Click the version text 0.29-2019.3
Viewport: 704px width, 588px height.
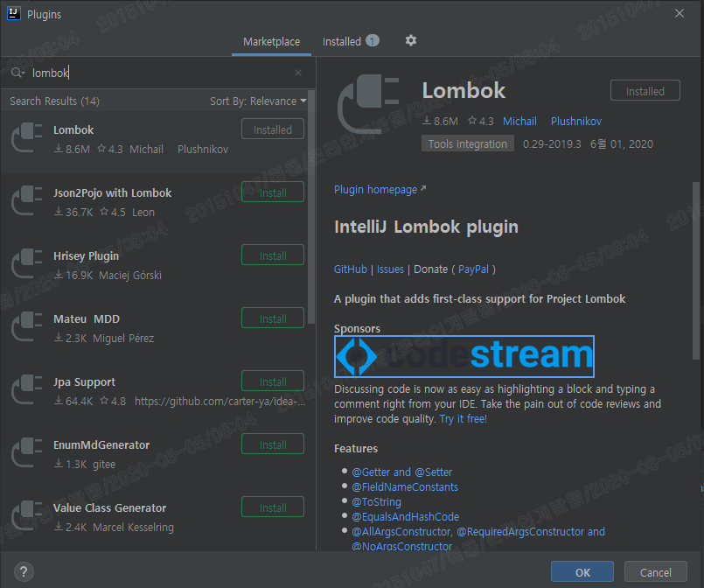pos(552,143)
